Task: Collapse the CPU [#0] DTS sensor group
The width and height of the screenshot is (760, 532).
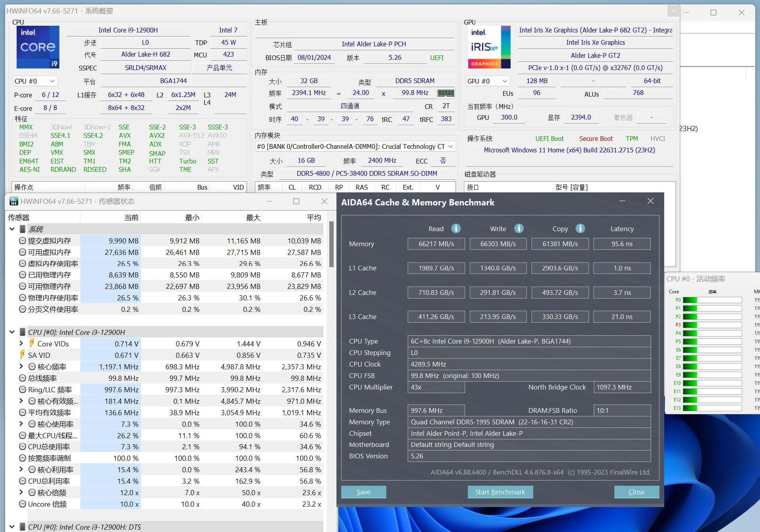Action: coord(12,527)
